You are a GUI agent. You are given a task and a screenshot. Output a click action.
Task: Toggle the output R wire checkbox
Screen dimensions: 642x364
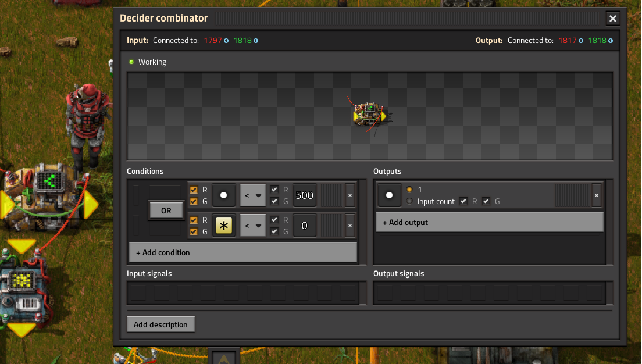click(x=463, y=201)
